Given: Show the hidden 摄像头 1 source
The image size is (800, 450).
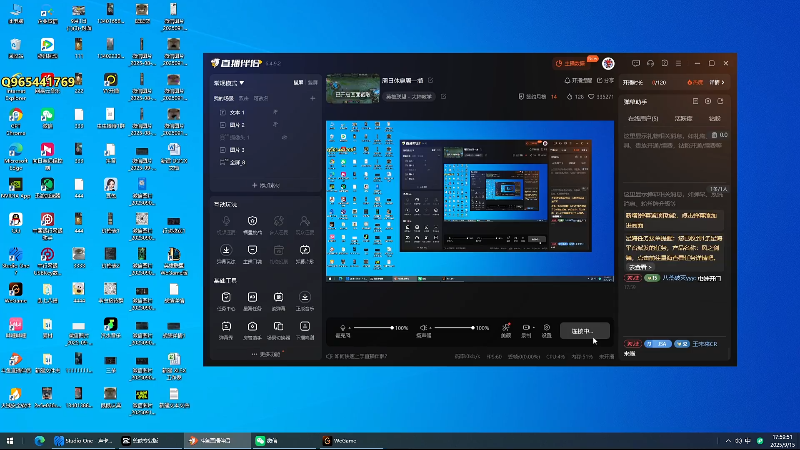Looking at the screenshot, I should pyautogui.click(x=284, y=137).
